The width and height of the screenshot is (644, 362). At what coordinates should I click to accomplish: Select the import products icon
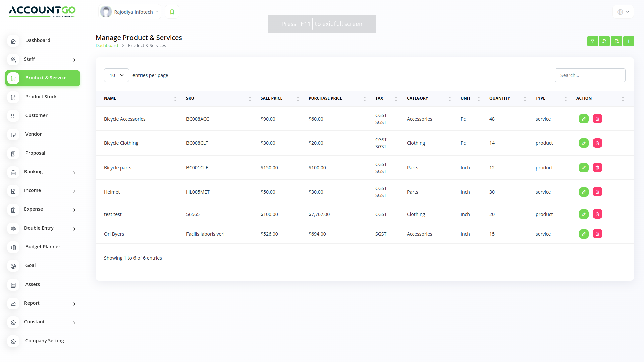click(604, 41)
